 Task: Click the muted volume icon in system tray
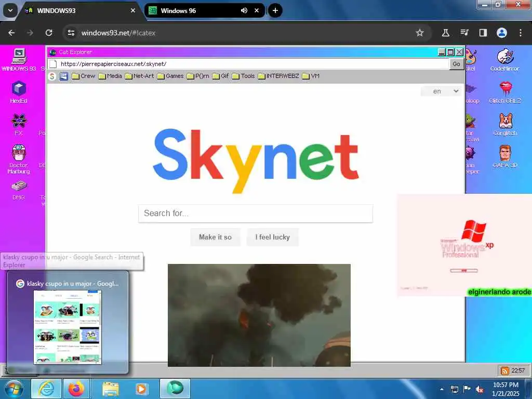click(480, 390)
